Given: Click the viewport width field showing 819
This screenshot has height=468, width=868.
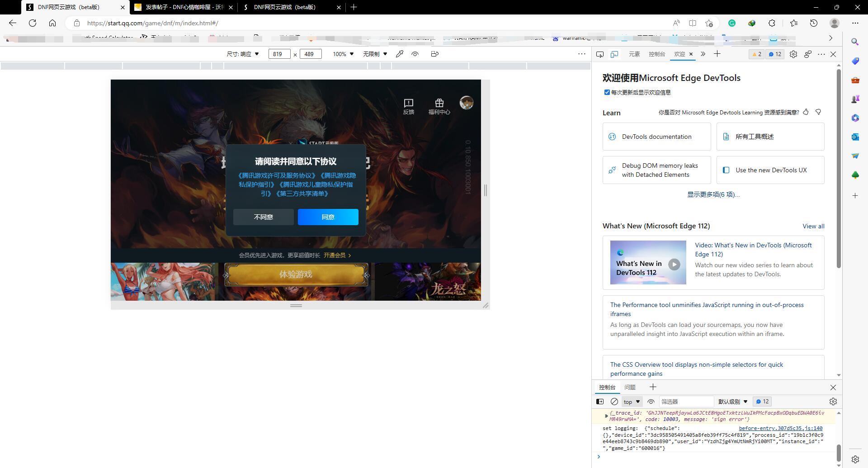Looking at the screenshot, I should click(279, 54).
